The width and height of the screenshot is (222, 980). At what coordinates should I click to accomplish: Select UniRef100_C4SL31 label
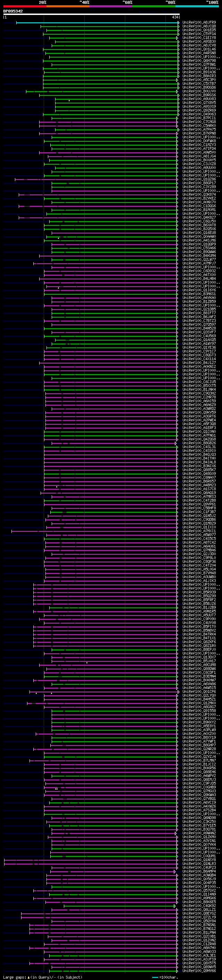point(199,447)
